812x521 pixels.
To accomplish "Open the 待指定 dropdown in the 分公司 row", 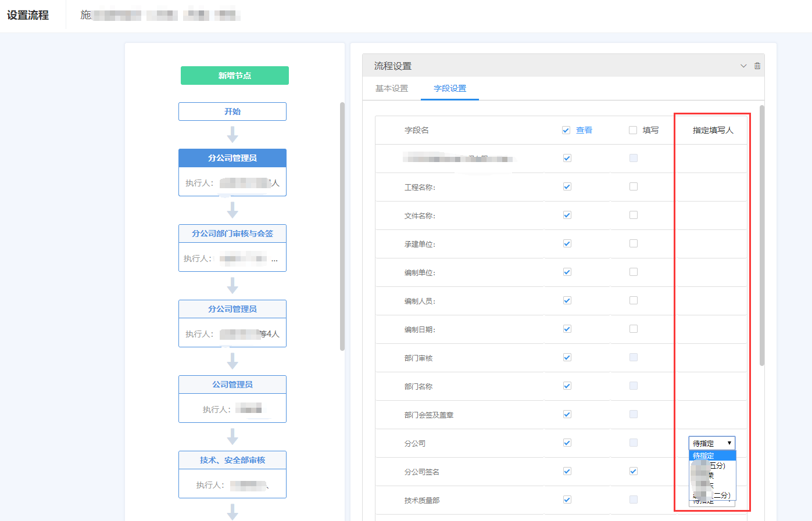I will point(711,443).
